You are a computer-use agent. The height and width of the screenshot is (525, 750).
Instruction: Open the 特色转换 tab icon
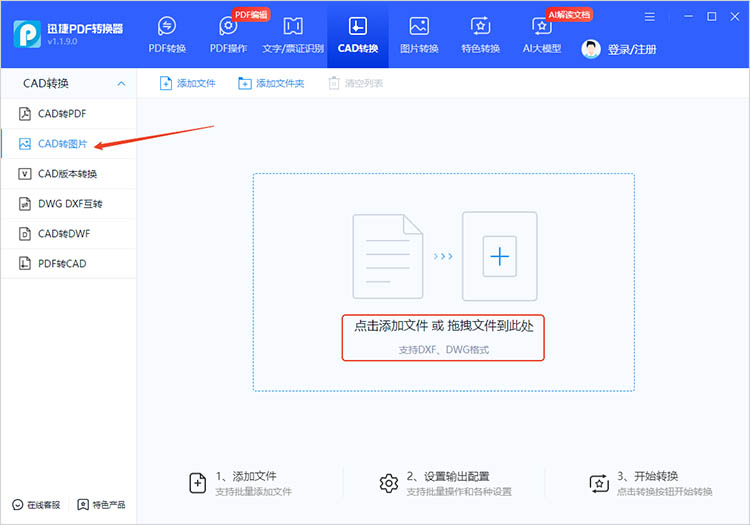480,26
